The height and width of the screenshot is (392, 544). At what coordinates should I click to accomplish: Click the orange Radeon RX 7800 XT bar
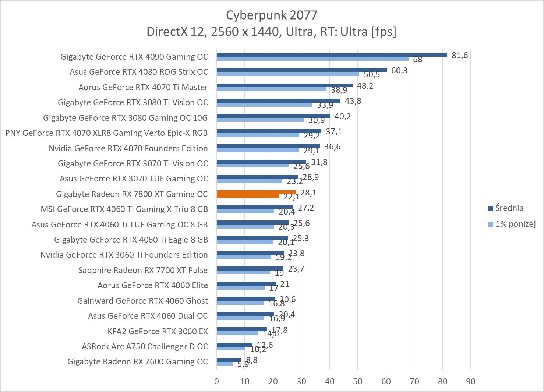coord(256,192)
